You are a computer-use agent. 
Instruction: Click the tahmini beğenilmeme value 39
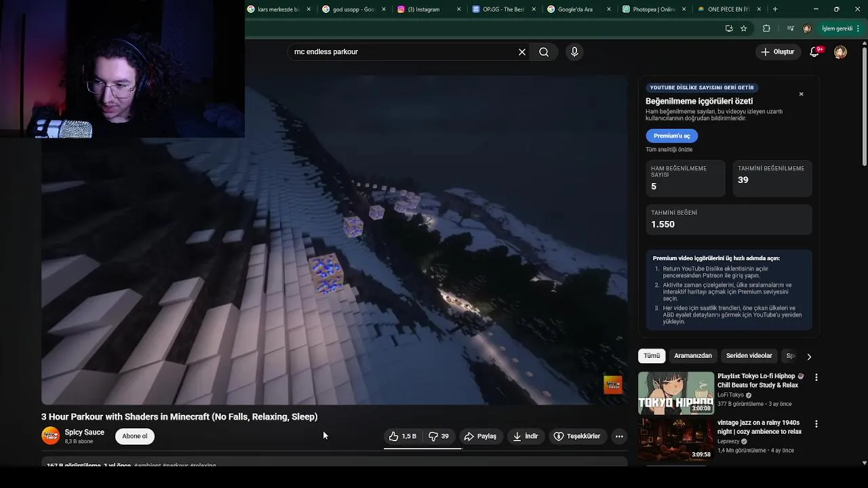[x=743, y=180]
